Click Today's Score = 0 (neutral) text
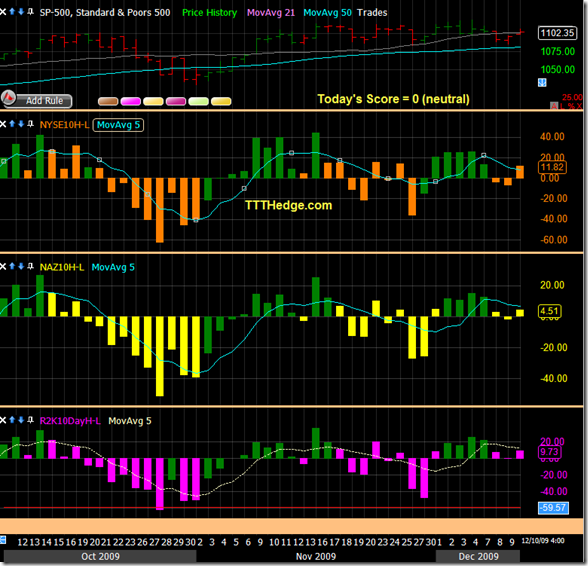 393,99
